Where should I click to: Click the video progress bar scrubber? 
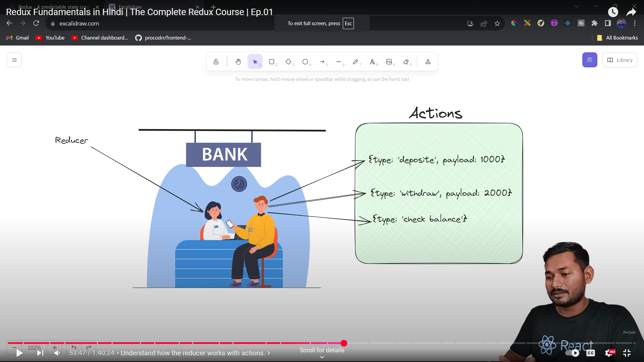tap(344, 343)
